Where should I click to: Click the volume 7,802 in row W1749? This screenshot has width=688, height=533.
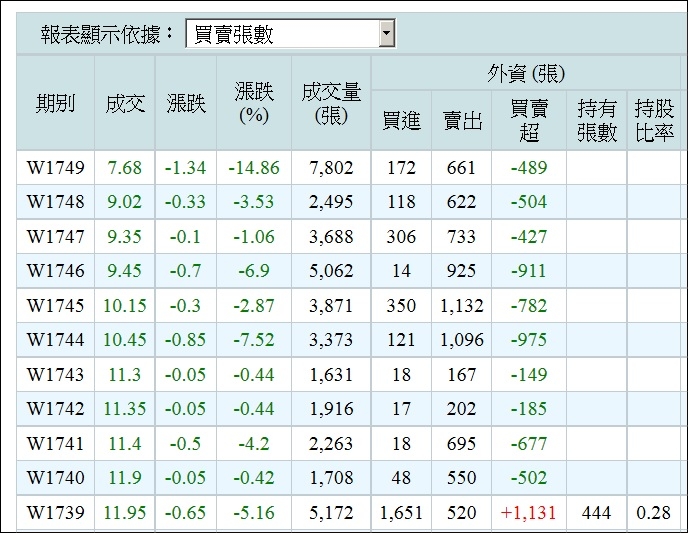(x=331, y=168)
